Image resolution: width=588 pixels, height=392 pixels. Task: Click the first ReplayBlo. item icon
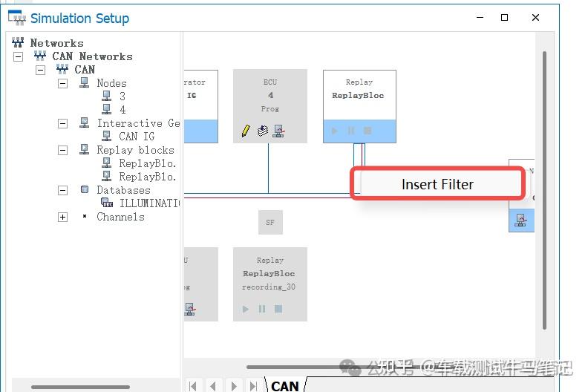106,163
